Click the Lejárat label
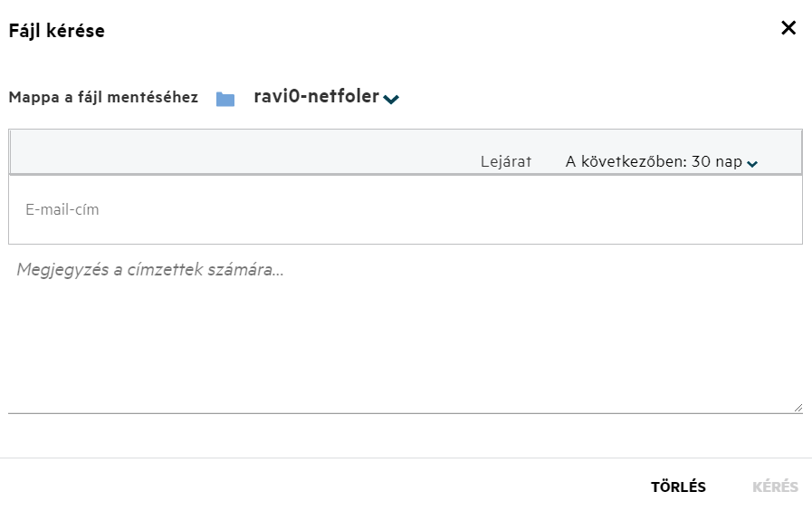Screen dimensions: 812x511 coord(505,162)
